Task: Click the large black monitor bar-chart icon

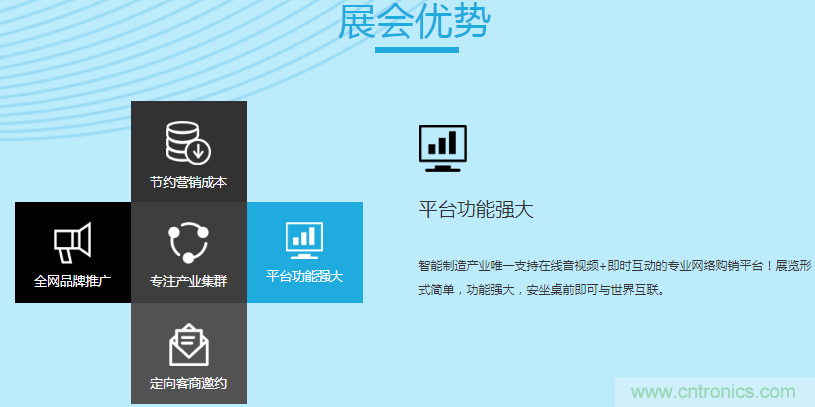Action: pos(442,146)
